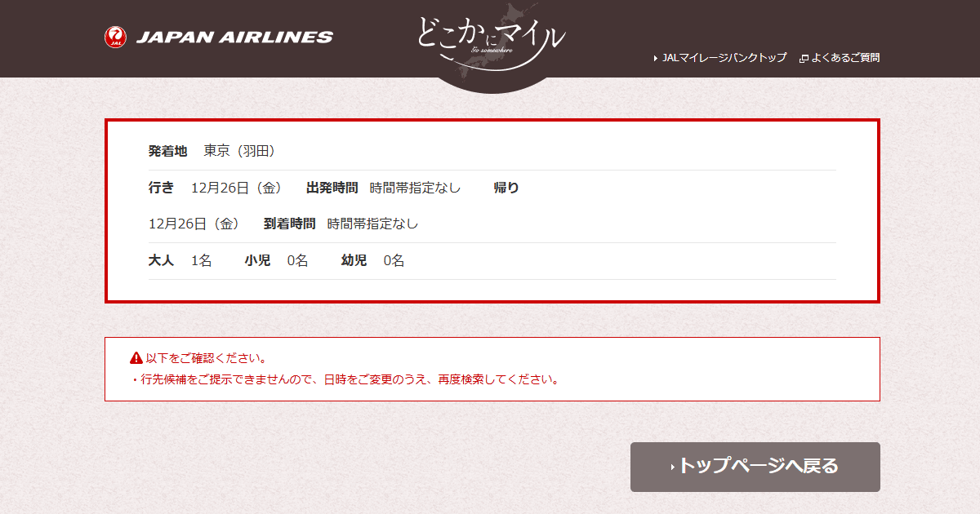Click the arrow icon inside トップページへ戻る button
980x514 pixels.
(x=674, y=466)
